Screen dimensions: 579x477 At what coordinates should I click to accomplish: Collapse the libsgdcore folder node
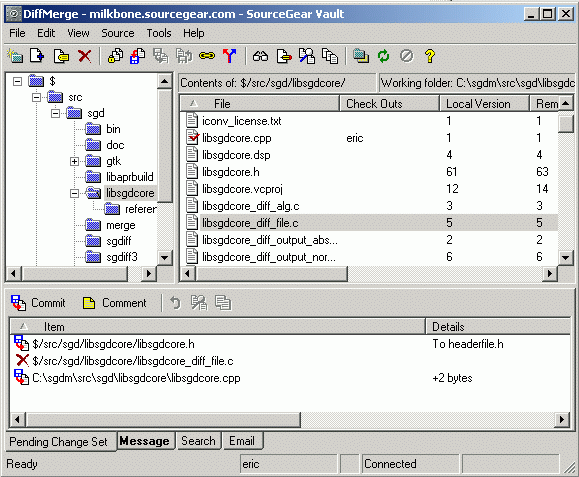pos(74,193)
